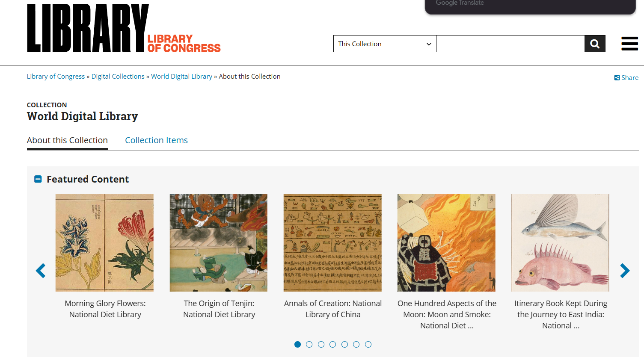Open the Digital Collections breadcrumb link
This screenshot has width=644, height=357.
[x=118, y=76]
